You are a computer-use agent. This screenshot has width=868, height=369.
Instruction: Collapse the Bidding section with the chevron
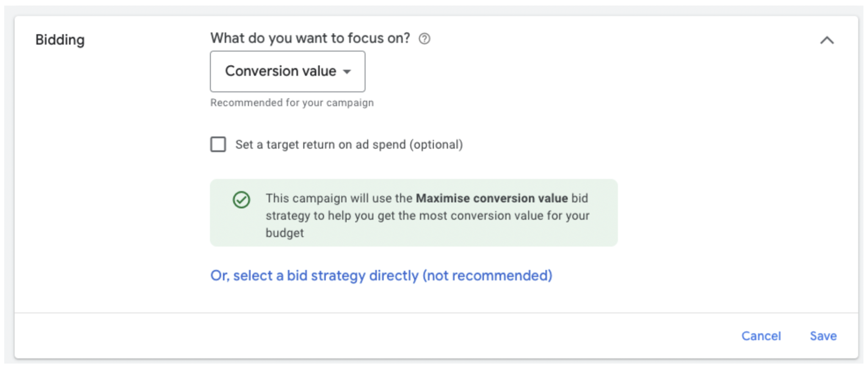[827, 40]
